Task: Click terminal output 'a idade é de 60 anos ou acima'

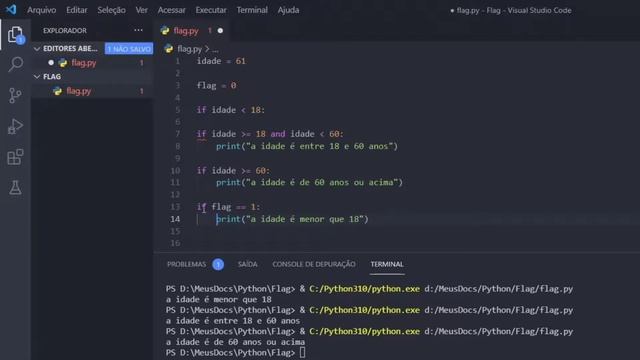Action: 236,342
